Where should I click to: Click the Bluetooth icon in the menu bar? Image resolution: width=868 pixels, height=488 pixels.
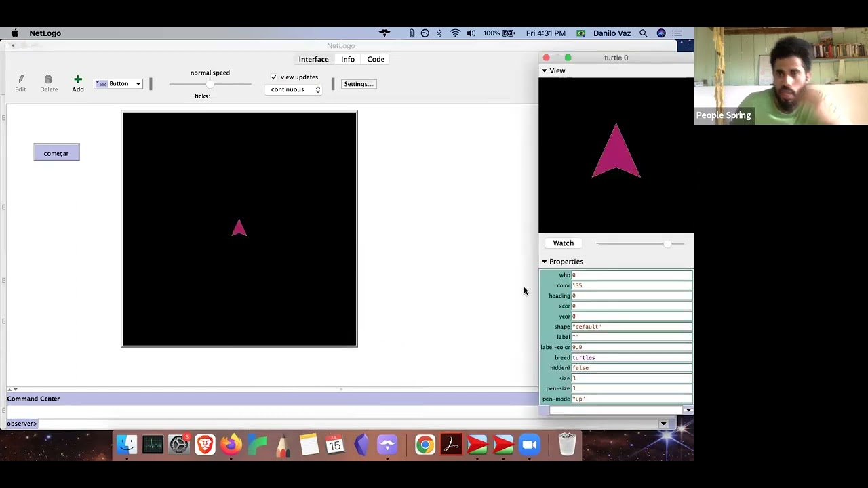(439, 33)
